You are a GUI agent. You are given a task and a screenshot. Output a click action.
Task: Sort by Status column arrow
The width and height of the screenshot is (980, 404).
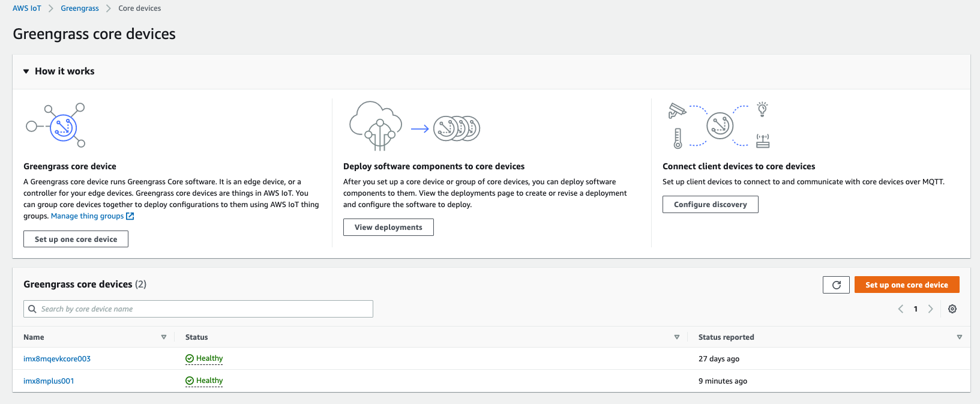tap(677, 337)
